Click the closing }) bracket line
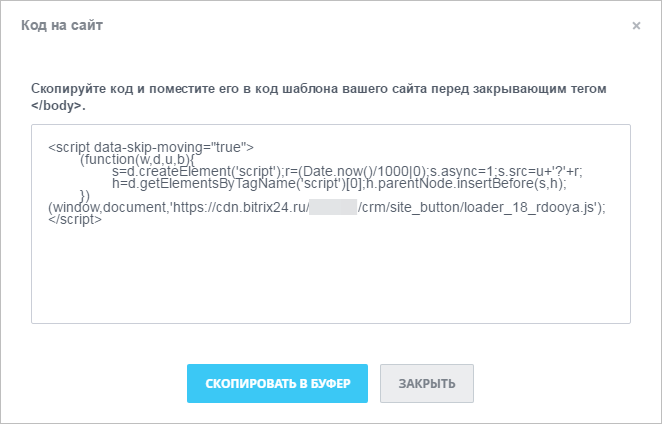 click(85, 196)
